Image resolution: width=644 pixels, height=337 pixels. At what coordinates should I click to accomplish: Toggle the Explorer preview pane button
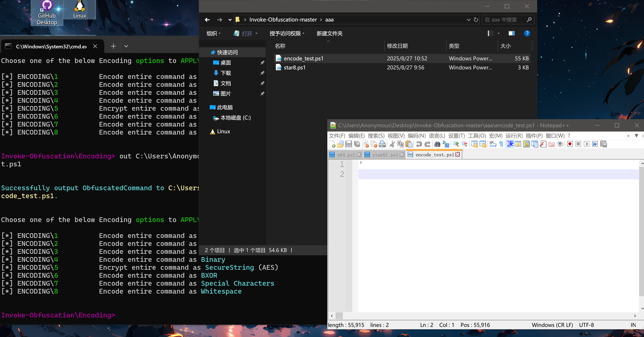click(x=511, y=33)
